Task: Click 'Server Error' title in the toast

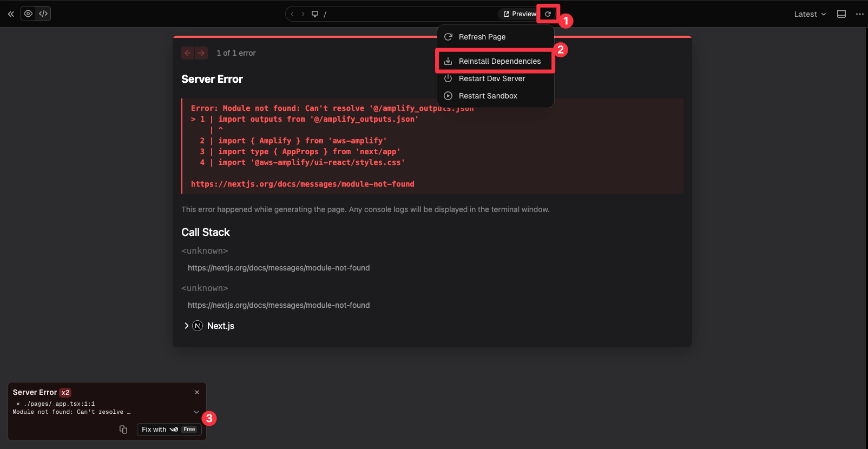Action: tap(35, 392)
